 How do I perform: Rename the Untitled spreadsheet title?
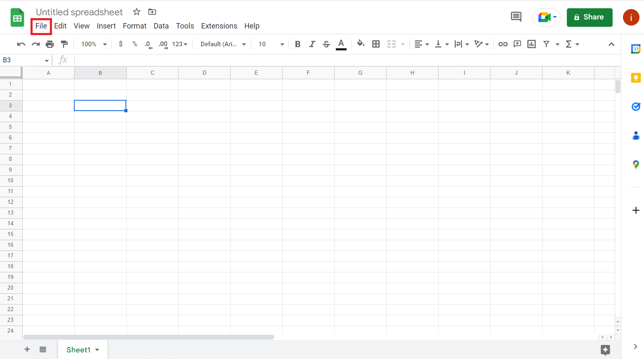[x=79, y=12]
